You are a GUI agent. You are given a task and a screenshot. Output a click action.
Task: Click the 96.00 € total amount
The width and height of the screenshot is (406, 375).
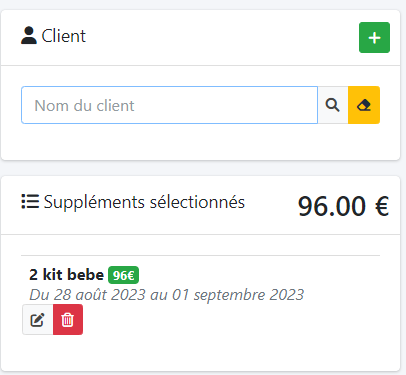click(343, 206)
